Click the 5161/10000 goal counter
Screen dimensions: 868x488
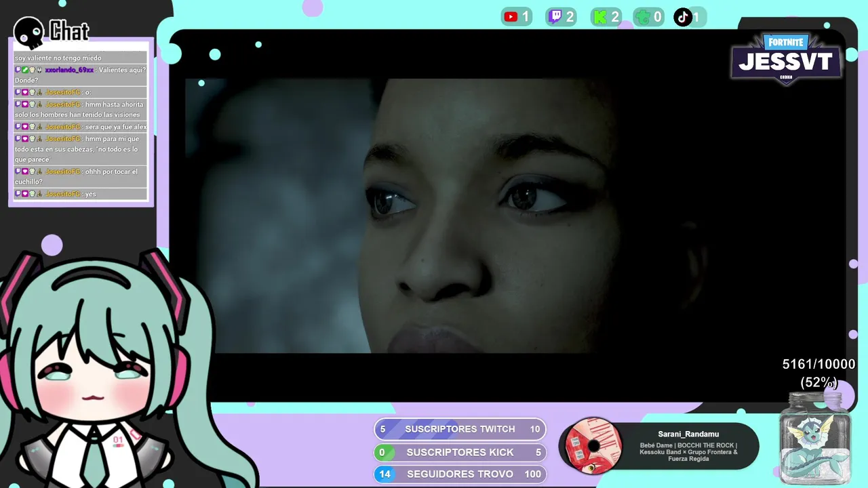click(818, 365)
